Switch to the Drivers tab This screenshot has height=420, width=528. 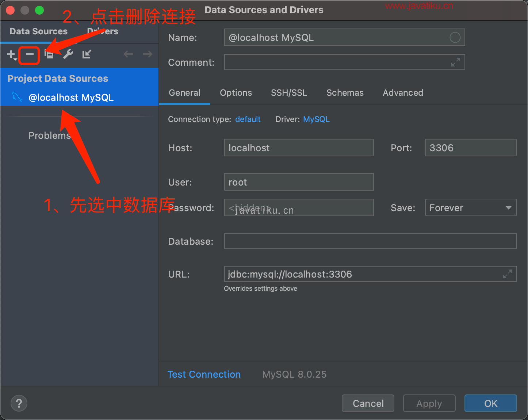coord(103,31)
